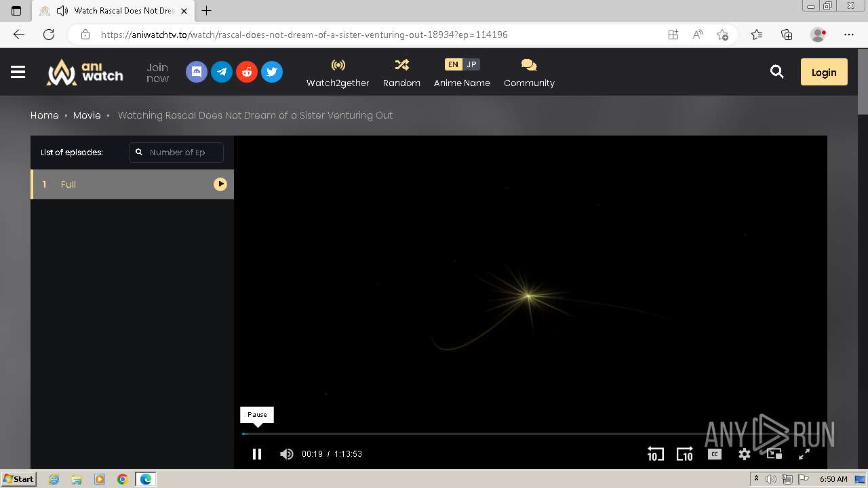Screen dimensions: 868x488
Task: Mute the video volume
Action: (287, 454)
